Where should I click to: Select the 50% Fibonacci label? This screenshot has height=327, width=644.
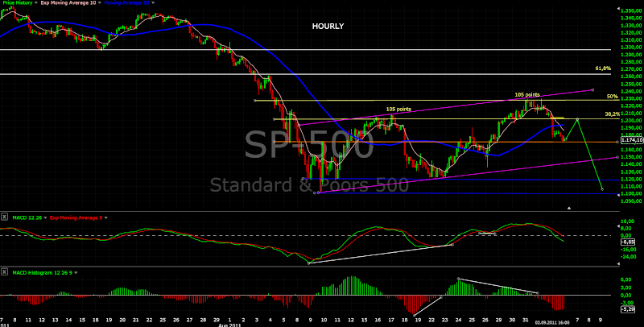tap(612, 96)
